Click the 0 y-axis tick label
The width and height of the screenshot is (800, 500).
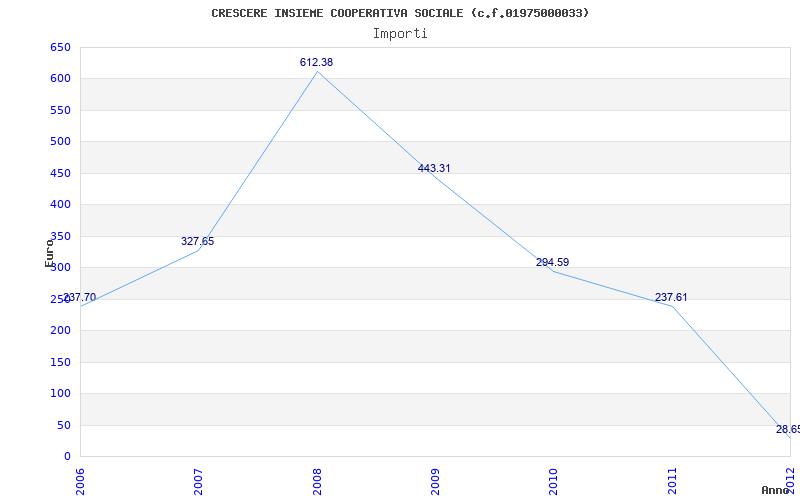(67, 457)
